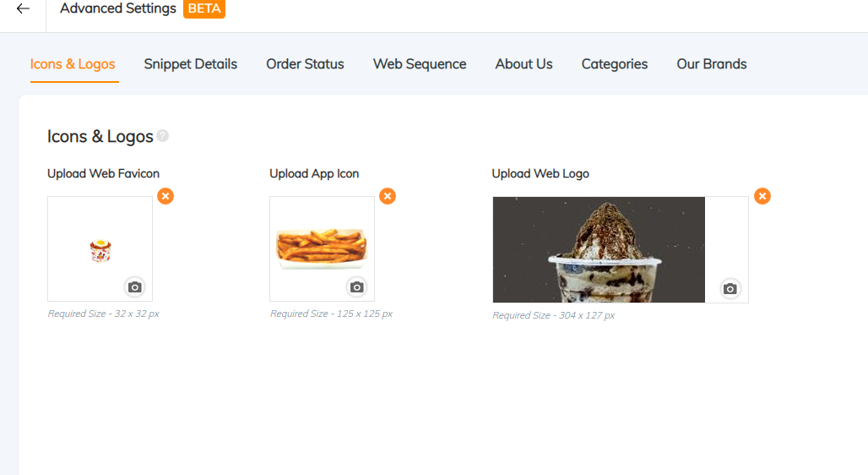Click the back arrow icon
The height and width of the screenshot is (475, 868).
point(23,8)
